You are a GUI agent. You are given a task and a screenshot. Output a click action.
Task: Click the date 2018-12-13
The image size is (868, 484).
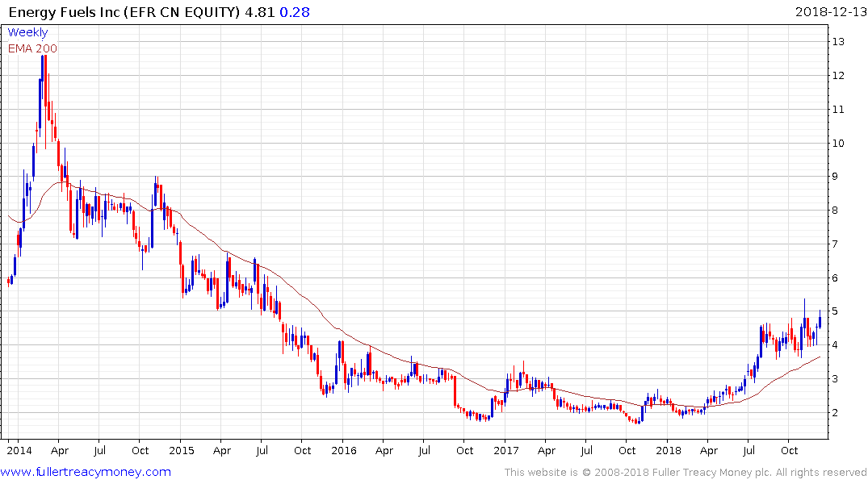pyautogui.click(x=830, y=11)
